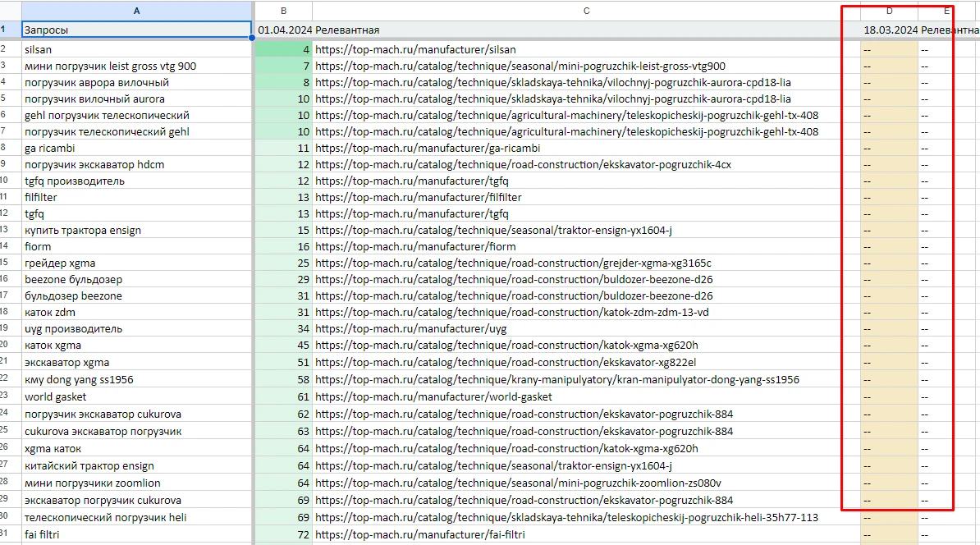Image resolution: width=980 pixels, height=545 pixels.
Task: Open the manufacturer/silsan URL
Action: (415, 49)
